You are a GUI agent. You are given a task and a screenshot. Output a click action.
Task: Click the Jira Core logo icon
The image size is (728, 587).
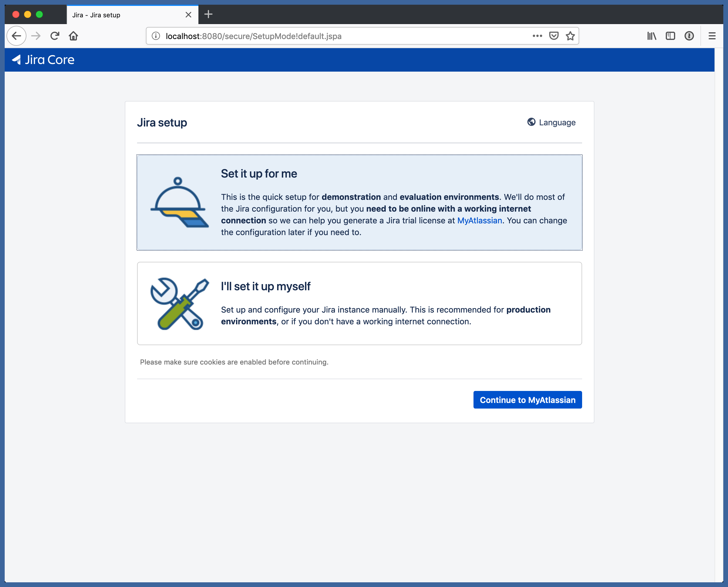tap(16, 60)
